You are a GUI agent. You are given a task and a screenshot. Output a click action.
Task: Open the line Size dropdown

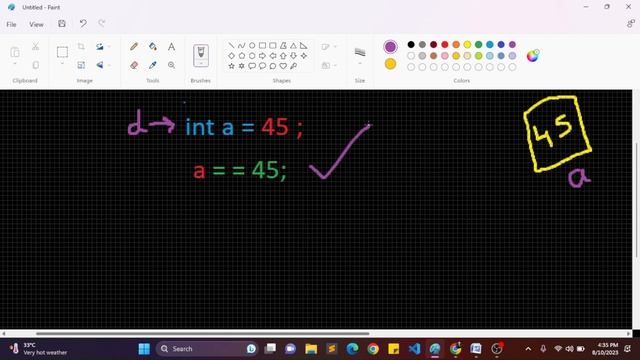click(x=360, y=56)
